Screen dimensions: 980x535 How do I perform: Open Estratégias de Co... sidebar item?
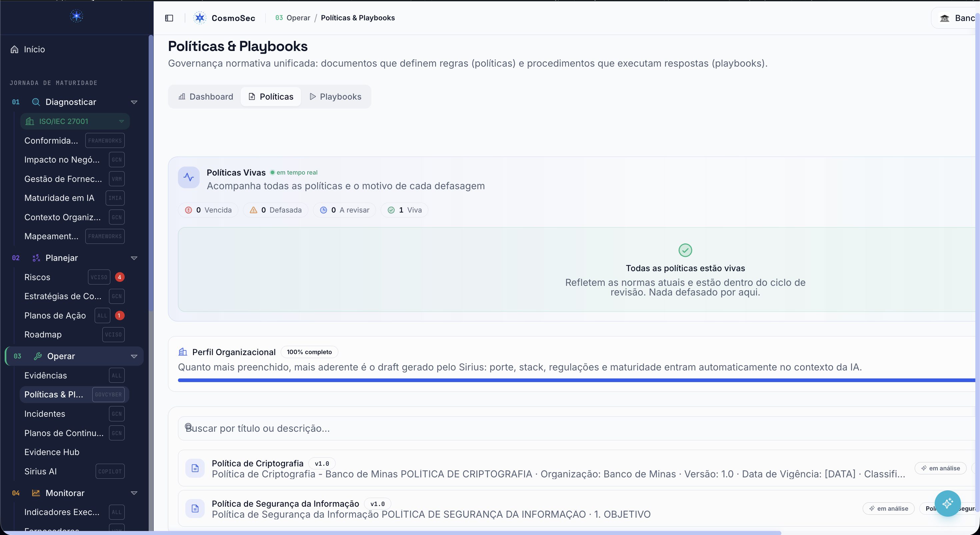pyautogui.click(x=74, y=296)
